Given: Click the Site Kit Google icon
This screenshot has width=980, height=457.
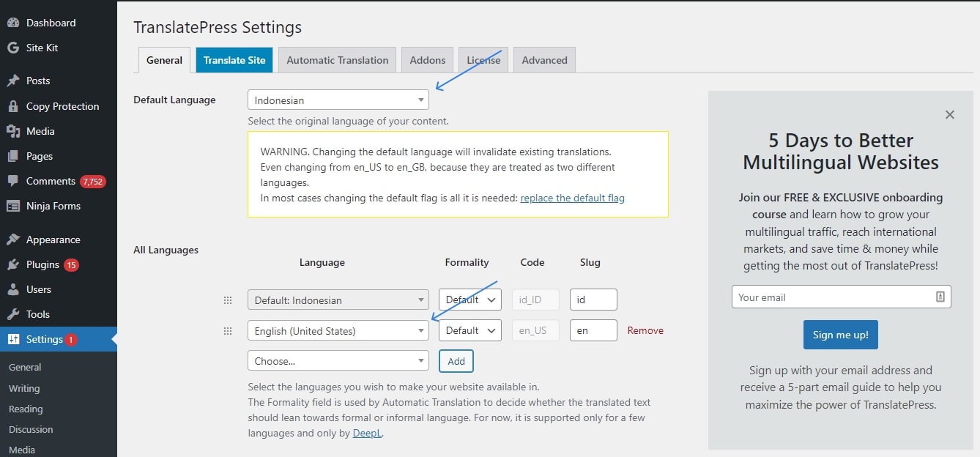Looking at the screenshot, I should (13, 48).
